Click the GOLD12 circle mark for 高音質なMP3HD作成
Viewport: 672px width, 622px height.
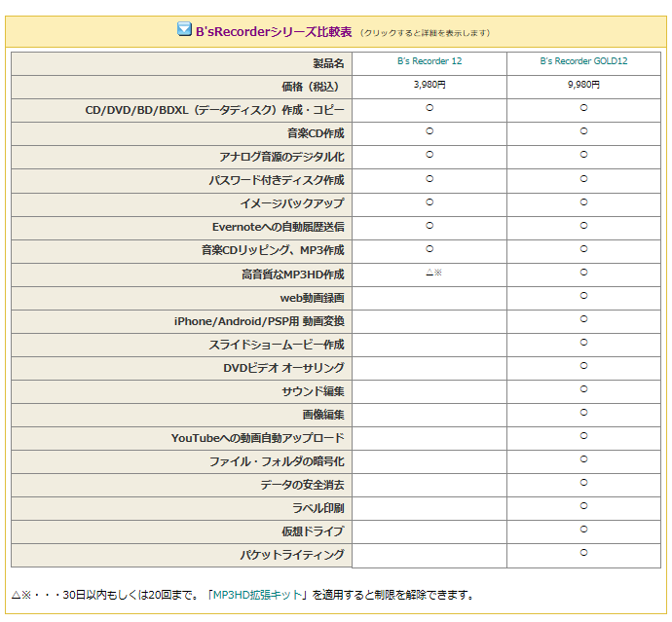pos(583,272)
